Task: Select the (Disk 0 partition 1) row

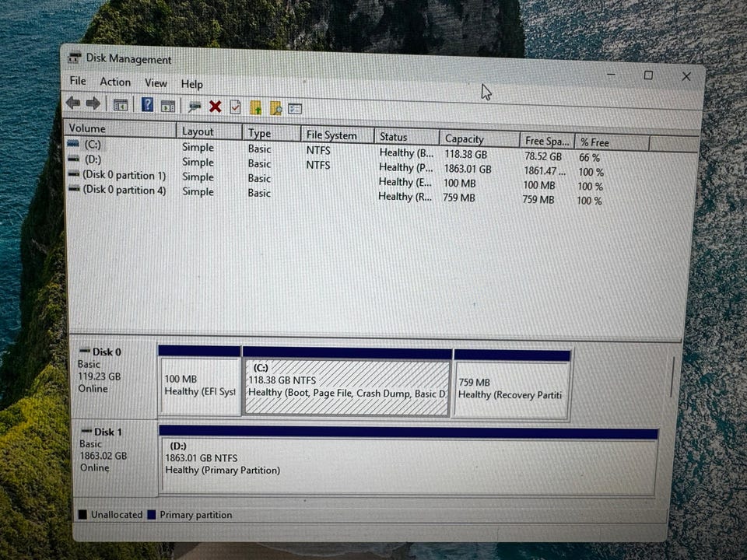Action: (x=335, y=179)
